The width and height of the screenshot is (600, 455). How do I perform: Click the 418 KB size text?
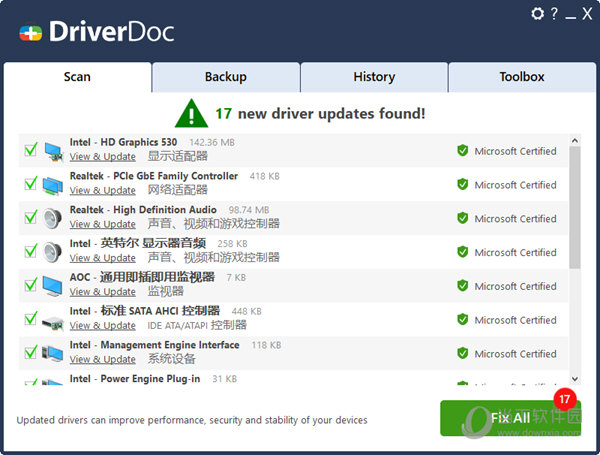pos(264,176)
